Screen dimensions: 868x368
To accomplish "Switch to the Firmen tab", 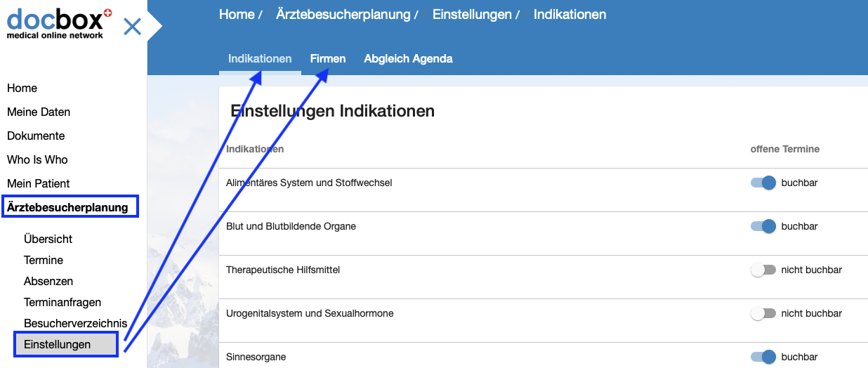I will coord(328,59).
